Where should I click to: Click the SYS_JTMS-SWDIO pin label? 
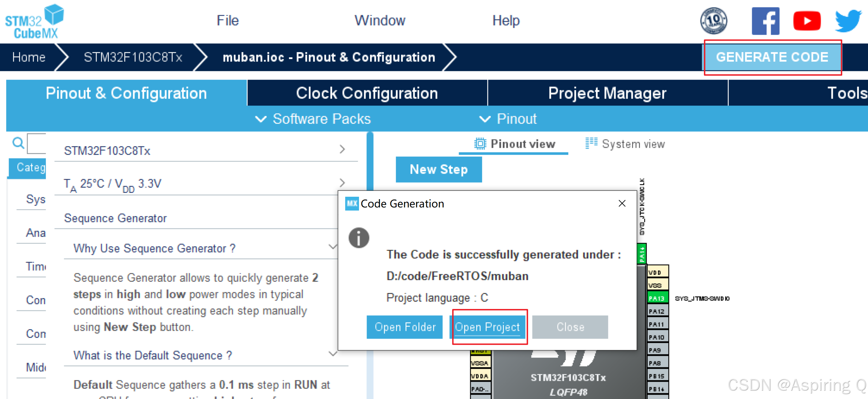(x=702, y=298)
